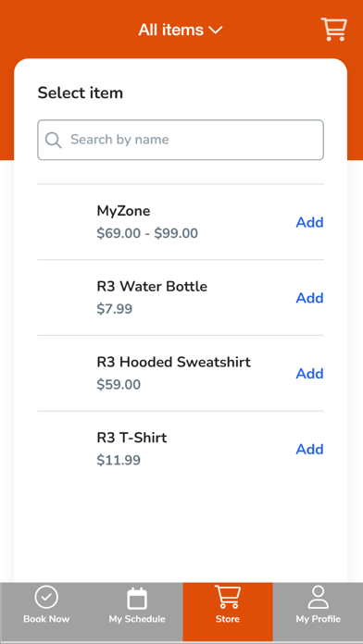Image resolution: width=363 pixels, height=644 pixels.
Task: Add R3 T-Shirt to cart
Action: tap(309, 449)
